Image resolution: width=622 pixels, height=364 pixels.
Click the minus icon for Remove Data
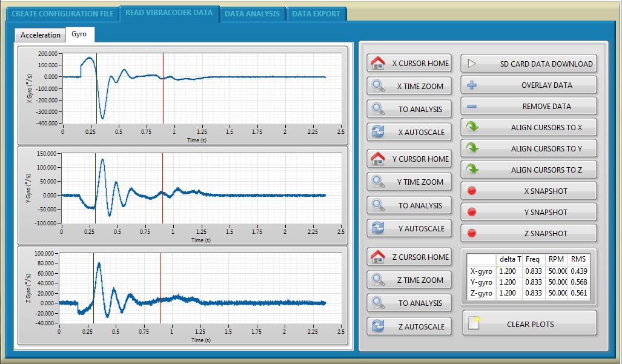tap(472, 107)
